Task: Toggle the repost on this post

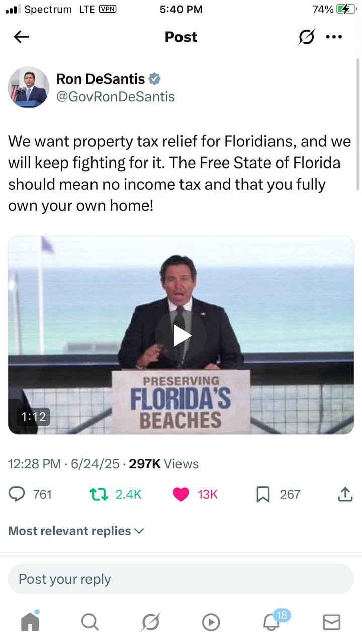Action: [97, 494]
